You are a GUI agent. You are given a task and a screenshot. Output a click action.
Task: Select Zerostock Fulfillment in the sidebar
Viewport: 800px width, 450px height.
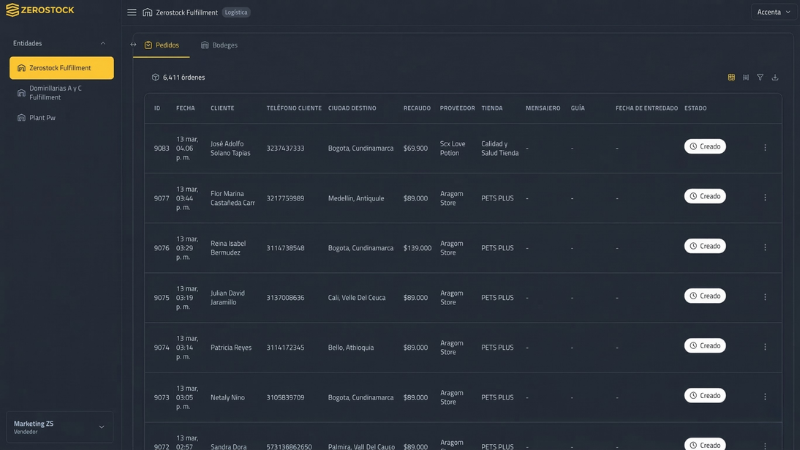coord(61,68)
